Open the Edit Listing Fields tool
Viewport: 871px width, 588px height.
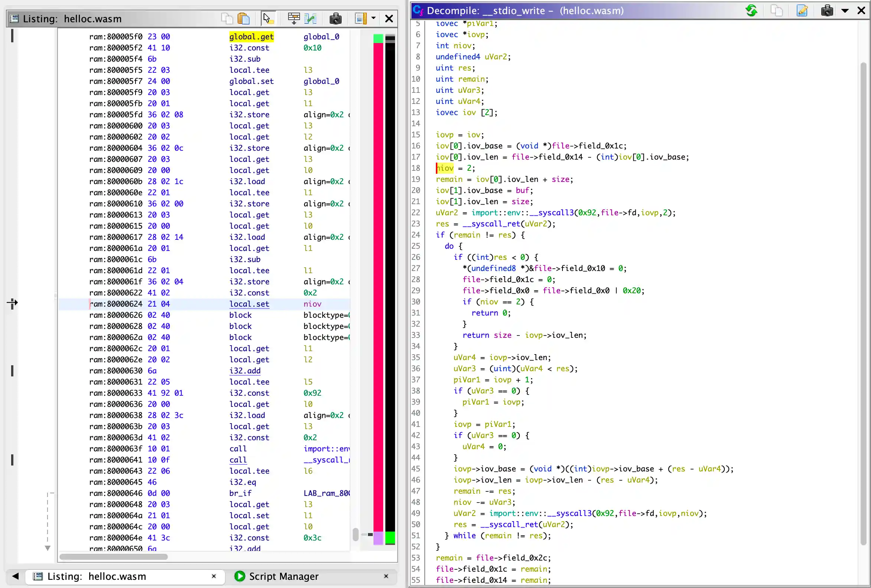coord(294,18)
